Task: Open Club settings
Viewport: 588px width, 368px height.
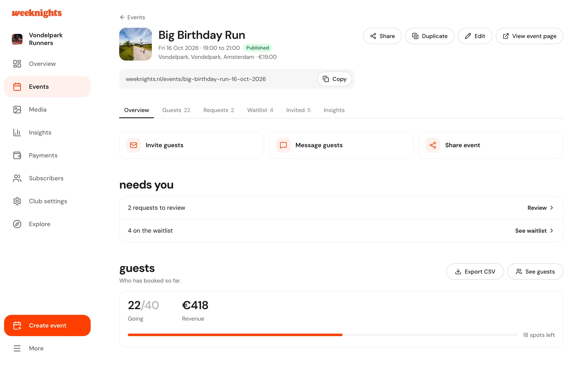Action: click(x=47, y=201)
